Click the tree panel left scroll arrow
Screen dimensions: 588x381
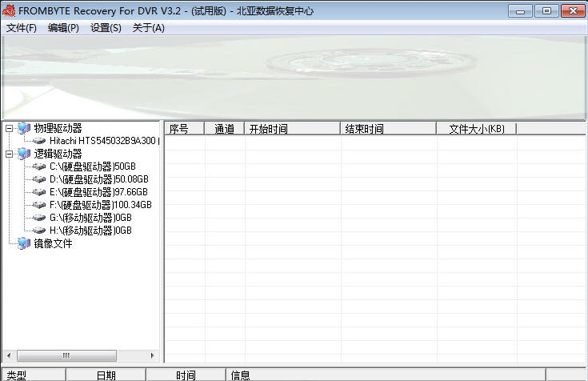coord(9,355)
